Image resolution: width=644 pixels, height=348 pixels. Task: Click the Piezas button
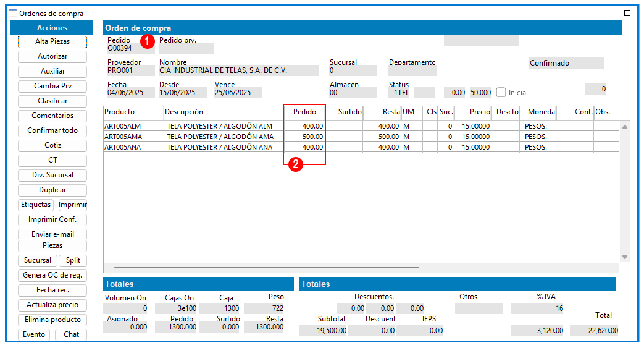(52, 245)
